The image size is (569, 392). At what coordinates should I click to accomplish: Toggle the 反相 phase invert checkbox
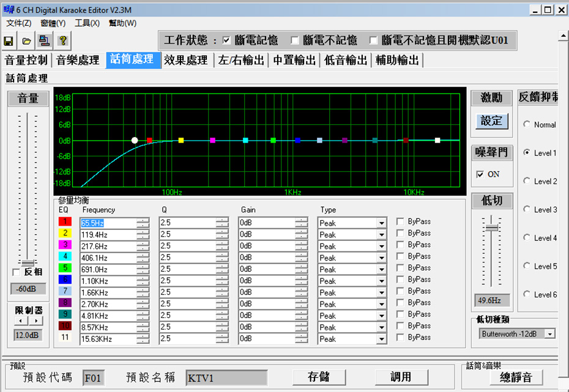(16, 272)
